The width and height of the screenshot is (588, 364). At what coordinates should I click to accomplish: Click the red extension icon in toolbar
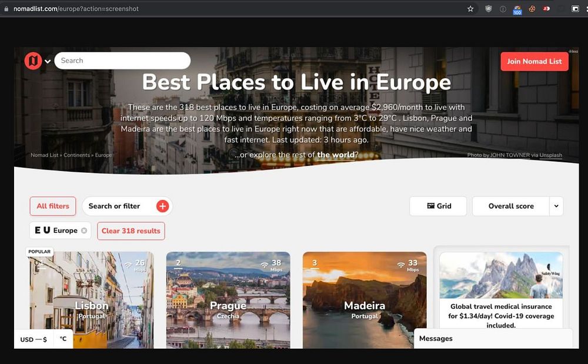tap(547, 9)
